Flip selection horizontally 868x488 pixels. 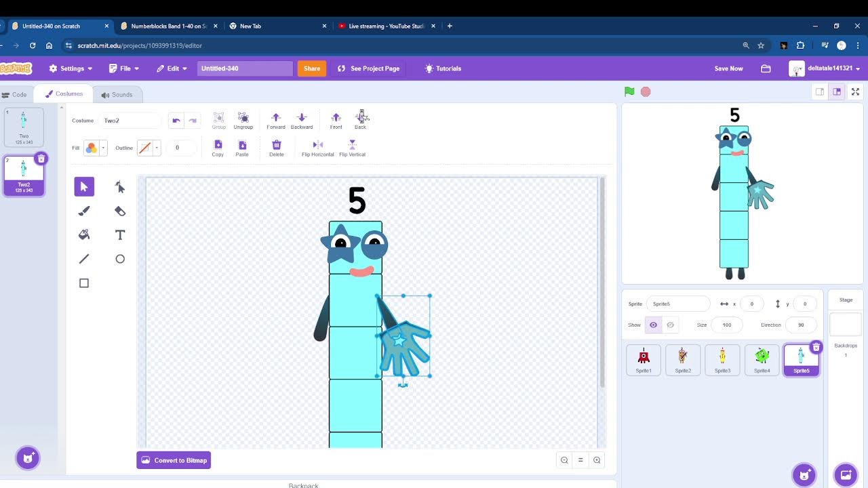point(317,148)
